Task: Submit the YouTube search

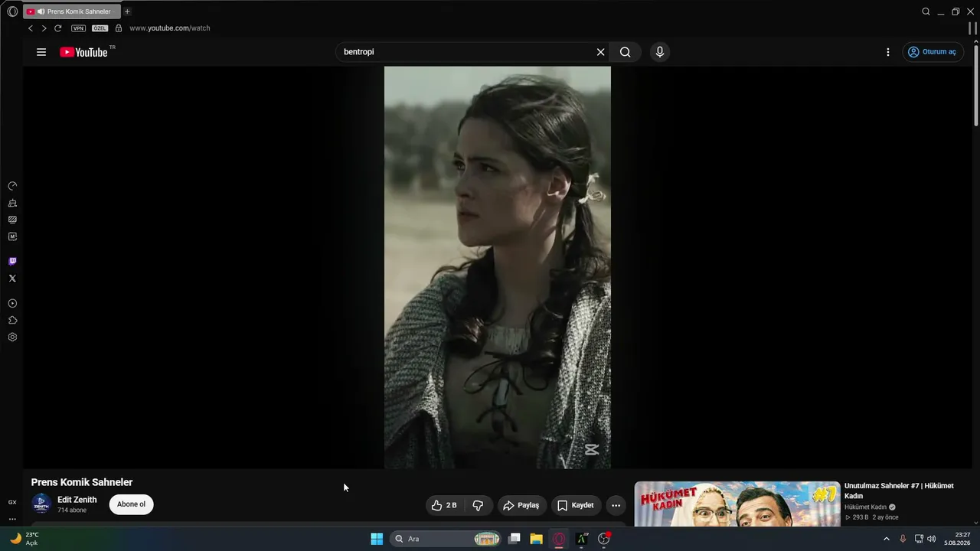Action: click(x=626, y=52)
